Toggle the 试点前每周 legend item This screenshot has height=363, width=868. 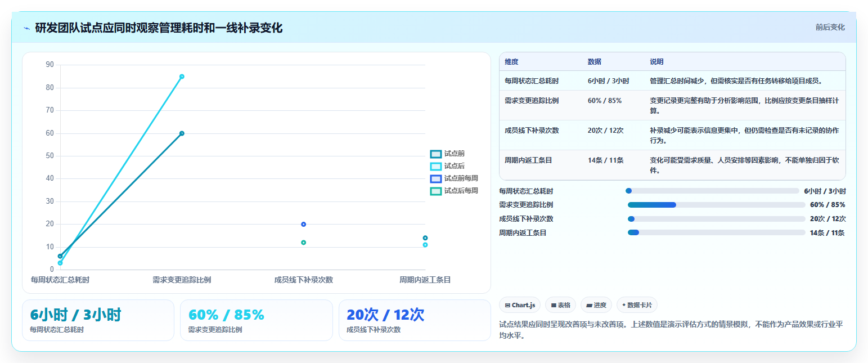click(x=455, y=178)
